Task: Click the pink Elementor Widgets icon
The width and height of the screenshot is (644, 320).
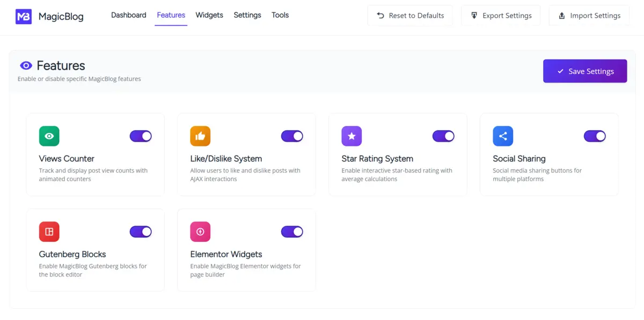Action: (x=200, y=232)
